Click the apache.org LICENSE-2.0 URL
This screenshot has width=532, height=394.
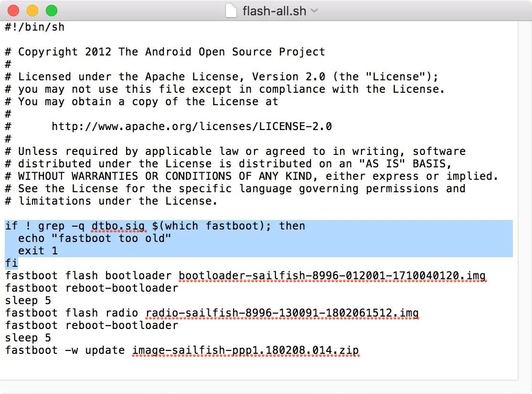coord(192,126)
